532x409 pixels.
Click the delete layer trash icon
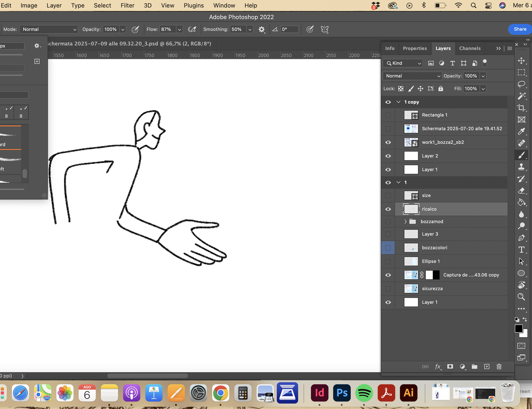499,367
